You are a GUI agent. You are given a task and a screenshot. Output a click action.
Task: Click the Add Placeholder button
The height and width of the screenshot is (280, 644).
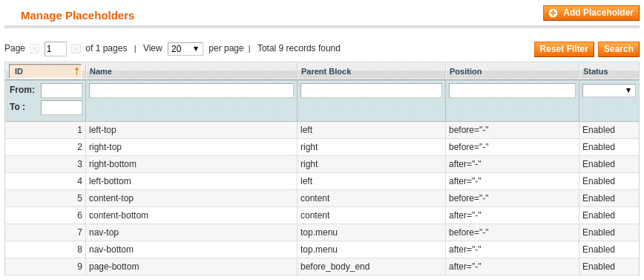pyautogui.click(x=591, y=13)
